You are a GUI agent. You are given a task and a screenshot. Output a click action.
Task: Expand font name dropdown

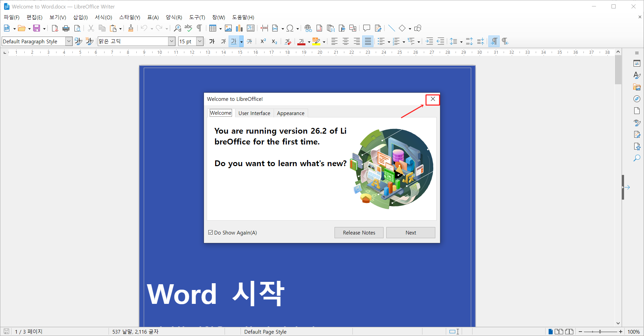[172, 41]
